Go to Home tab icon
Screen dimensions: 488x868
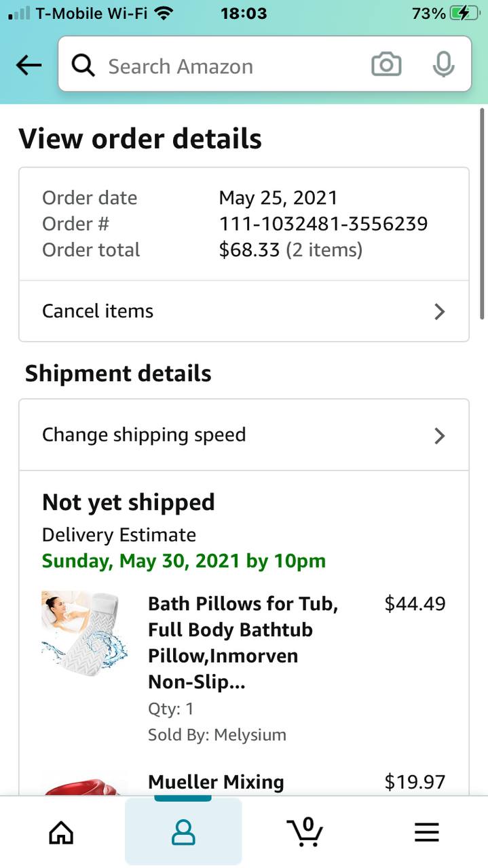(x=61, y=832)
